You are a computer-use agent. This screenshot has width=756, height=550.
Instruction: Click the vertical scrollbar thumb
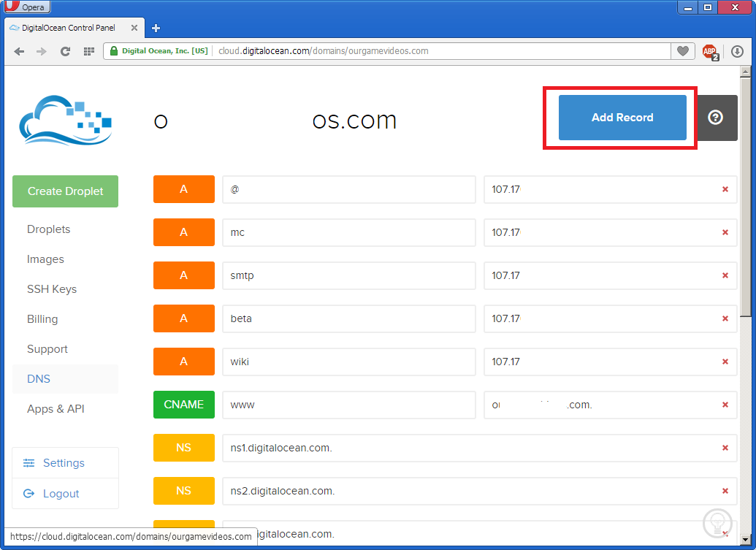pos(745,196)
